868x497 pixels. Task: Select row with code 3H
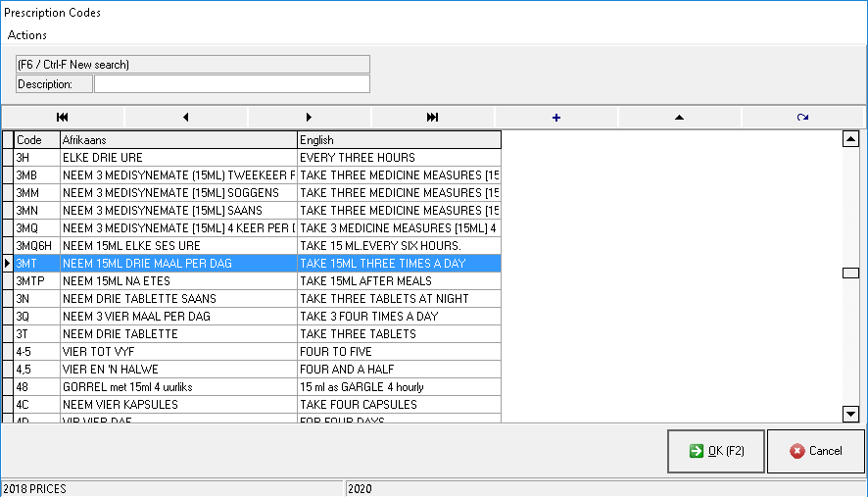click(36, 158)
